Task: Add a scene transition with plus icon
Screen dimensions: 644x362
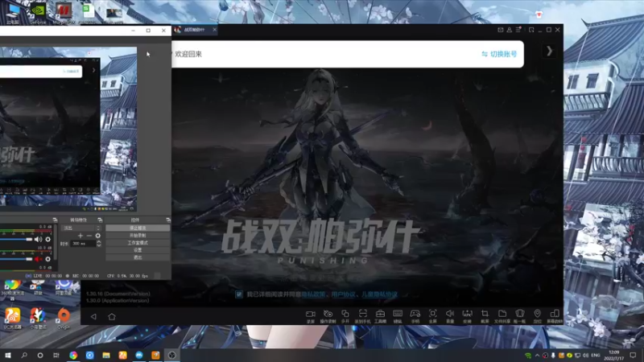Action: [80, 236]
